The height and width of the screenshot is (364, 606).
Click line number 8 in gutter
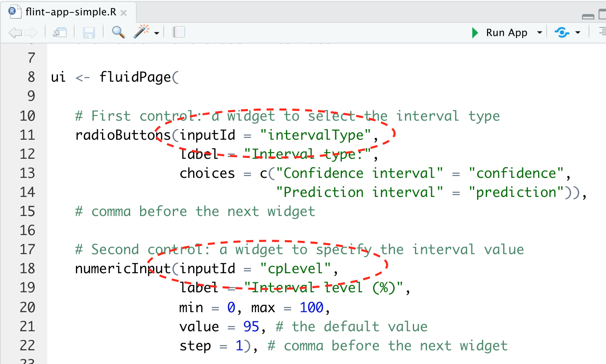pos(32,77)
